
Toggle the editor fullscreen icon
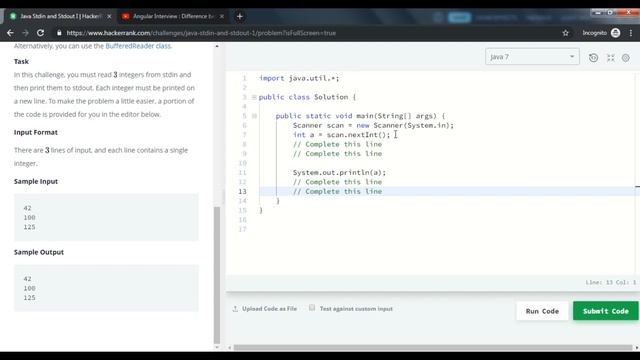[x=610, y=58]
